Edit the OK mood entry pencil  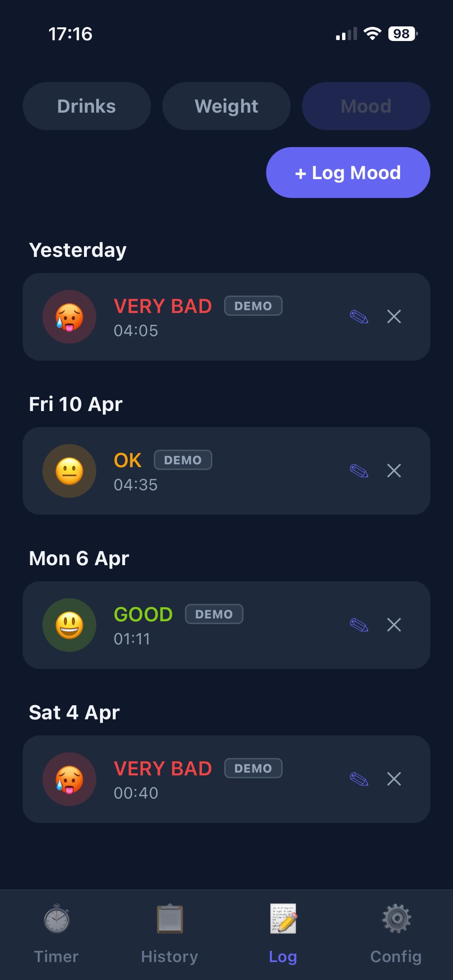click(359, 470)
